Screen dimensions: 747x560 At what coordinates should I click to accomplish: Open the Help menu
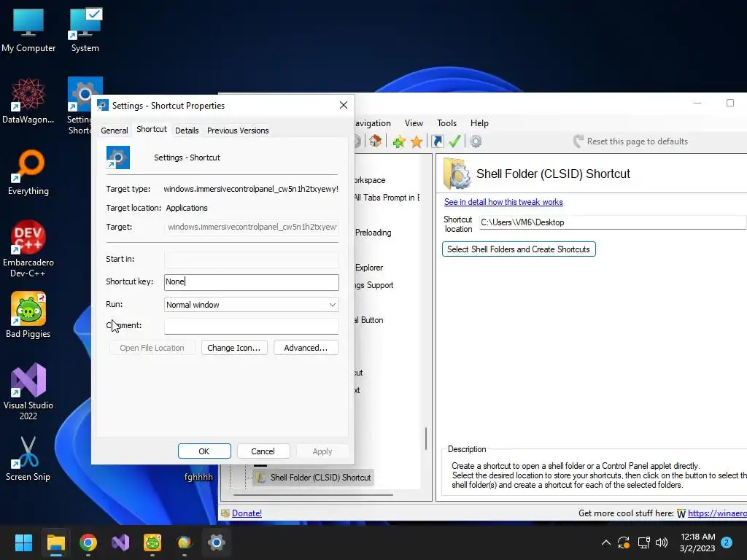(x=479, y=122)
